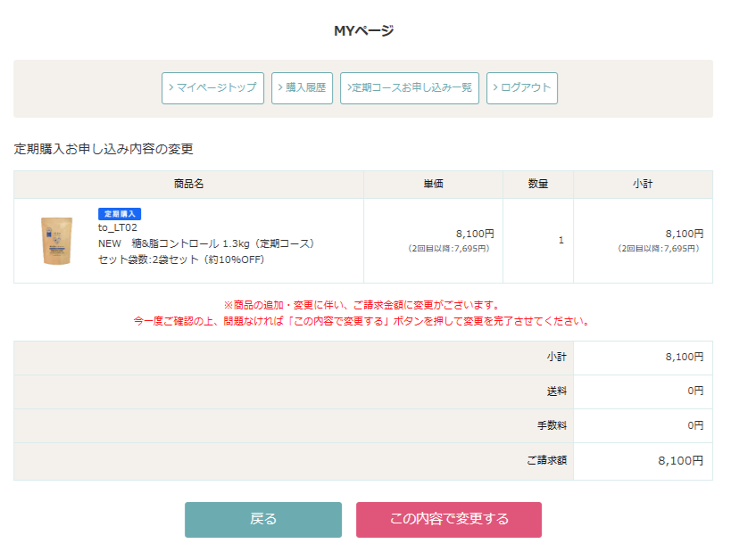Click the ログアウト button
The height and width of the screenshot is (560, 747).
[522, 88]
